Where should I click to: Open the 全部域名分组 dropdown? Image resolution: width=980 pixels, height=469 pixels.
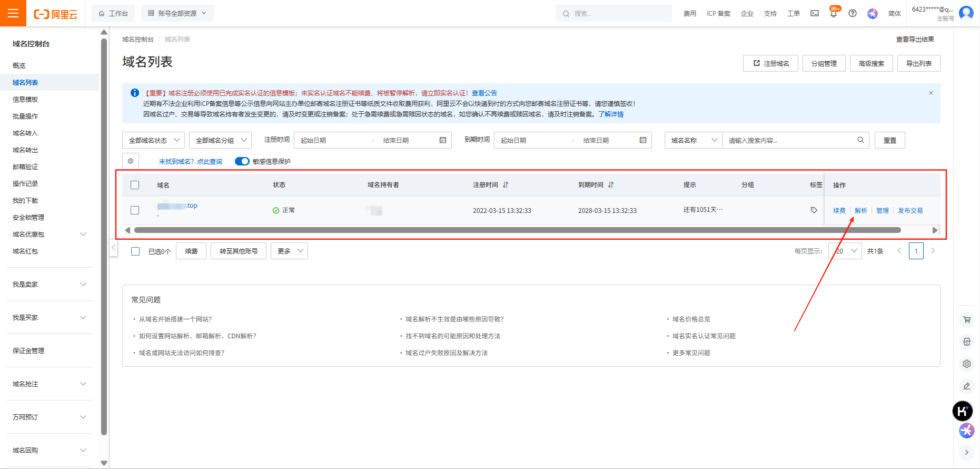[x=220, y=140]
